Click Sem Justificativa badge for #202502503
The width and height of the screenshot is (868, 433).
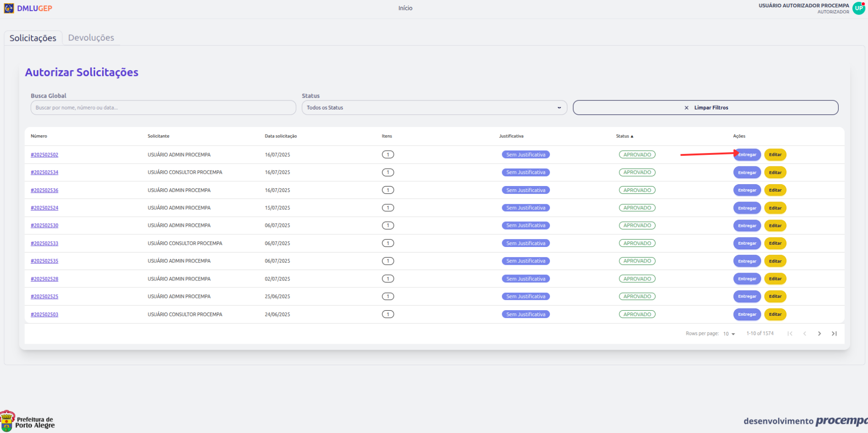526,314
